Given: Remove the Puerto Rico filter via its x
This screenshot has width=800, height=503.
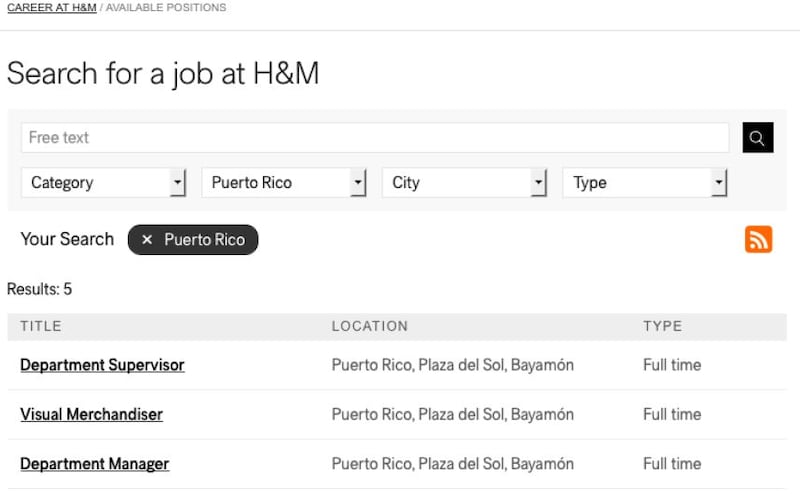Looking at the screenshot, I should pos(147,240).
